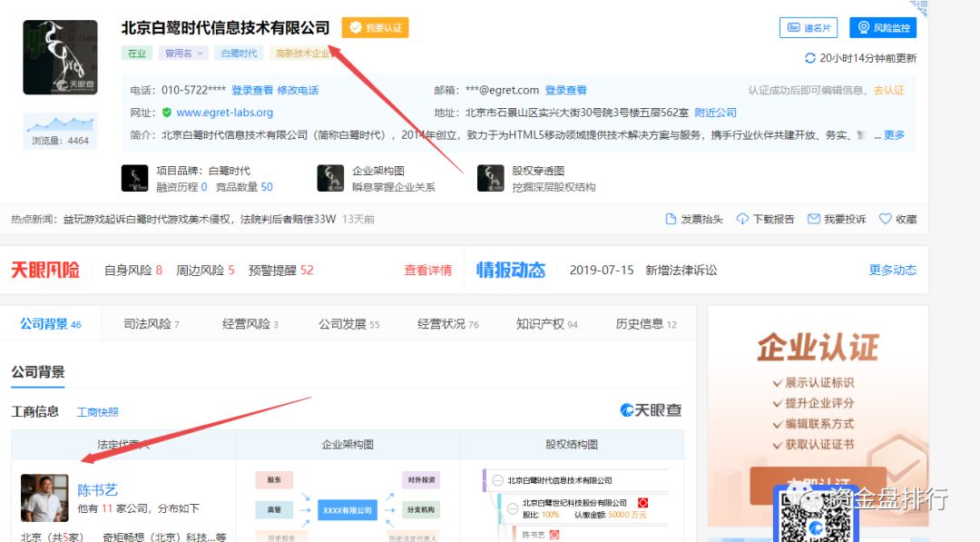The width and height of the screenshot is (980, 542).
Task: Collapse 北京白鹭世纪科技股份有限公司 node
Action: pos(513,508)
